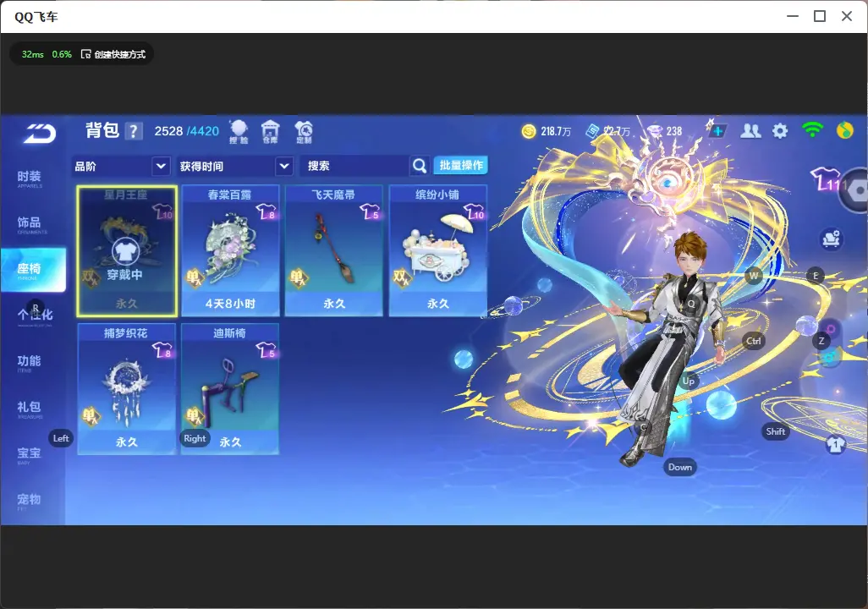Click the 32ms latency indicator
Image resolution: width=868 pixels, height=609 pixels.
(x=33, y=54)
